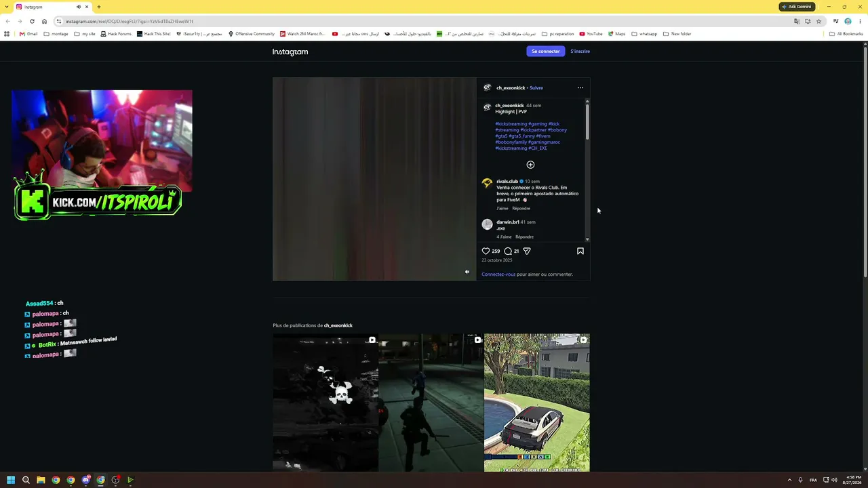Open File Explorer from the taskbar
868x488 pixels.
(x=41, y=480)
